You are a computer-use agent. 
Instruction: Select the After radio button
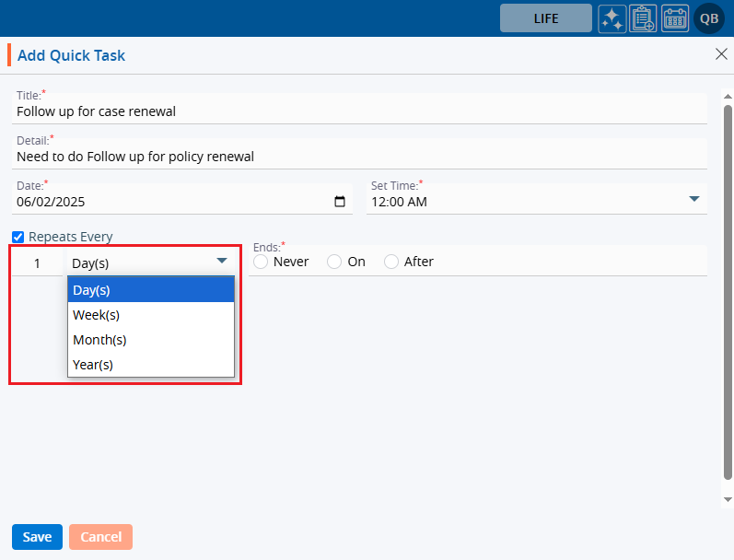(x=391, y=262)
